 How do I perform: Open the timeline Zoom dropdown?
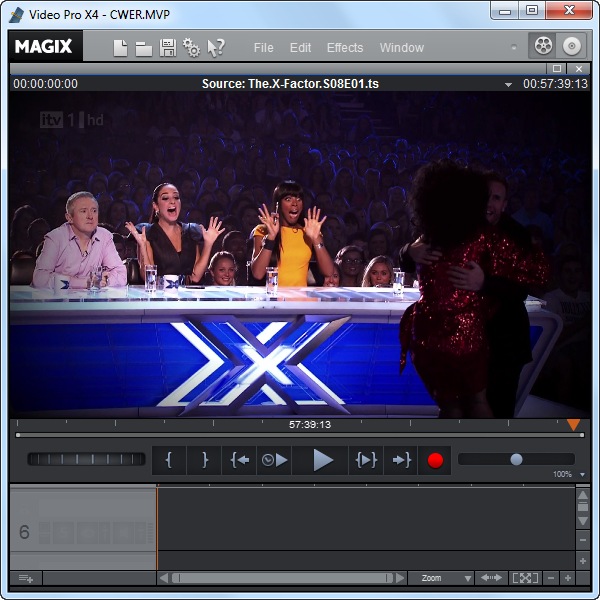[x=441, y=578]
